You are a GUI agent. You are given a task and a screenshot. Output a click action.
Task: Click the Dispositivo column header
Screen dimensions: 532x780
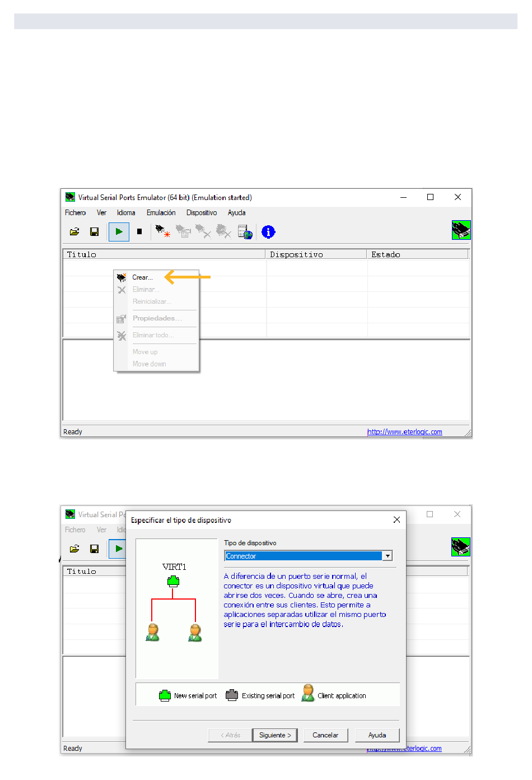pyautogui.click(x=316, y=254)
